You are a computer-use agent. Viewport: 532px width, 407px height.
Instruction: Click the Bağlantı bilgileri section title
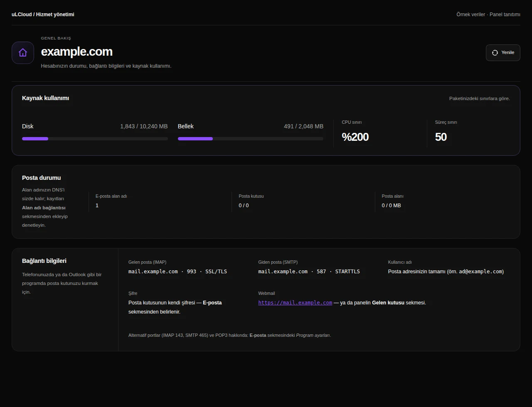pyautogui.click(x=44, y=261)
